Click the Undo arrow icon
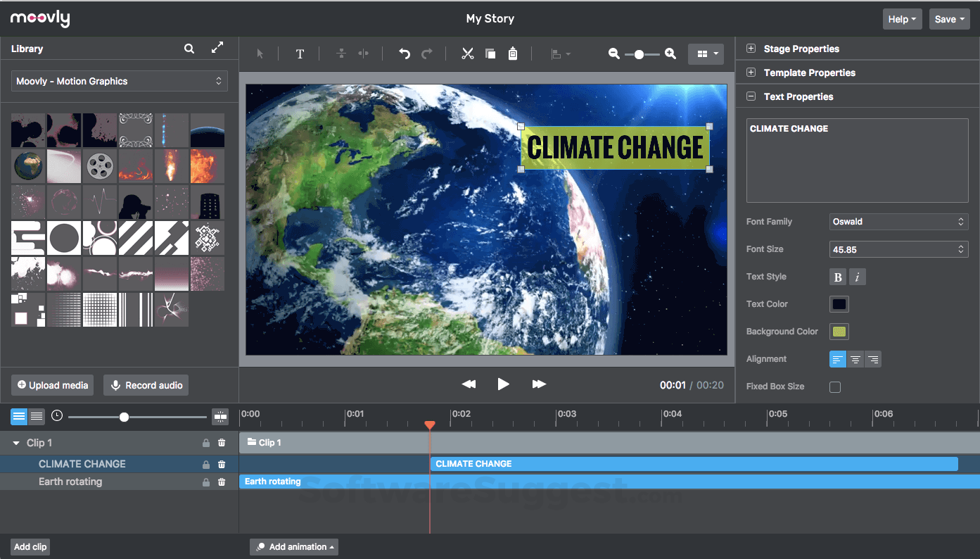This screenshot has width=980, height=559. (405, 54)
